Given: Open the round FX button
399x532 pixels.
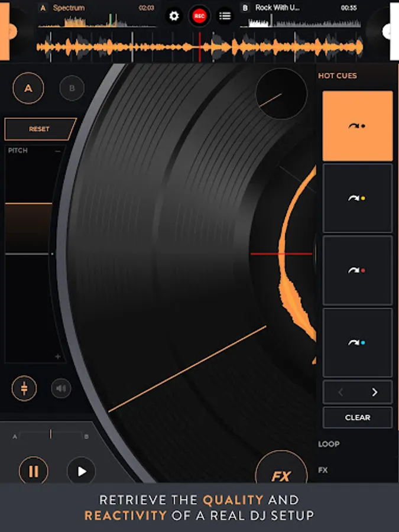Looking at the screenshot, I should click(x=281, y=467).
